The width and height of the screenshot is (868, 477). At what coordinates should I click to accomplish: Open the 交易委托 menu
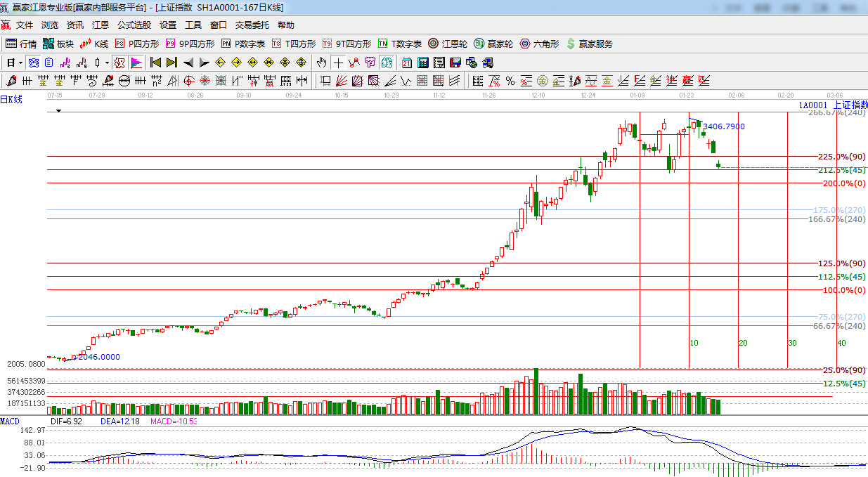coord(252,25)
